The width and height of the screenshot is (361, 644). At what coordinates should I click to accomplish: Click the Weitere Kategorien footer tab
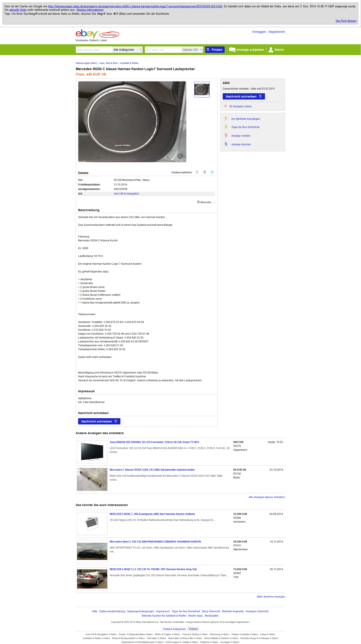(174, 629)
